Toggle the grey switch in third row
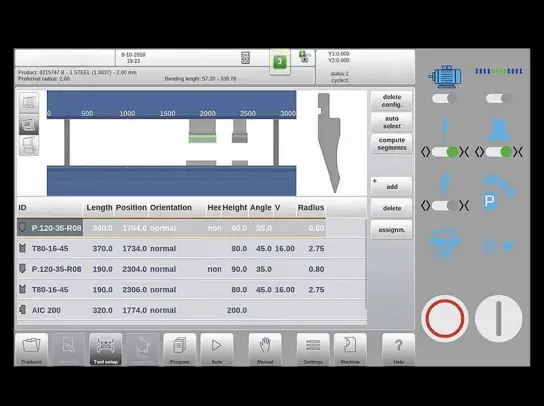 (445, 206)
